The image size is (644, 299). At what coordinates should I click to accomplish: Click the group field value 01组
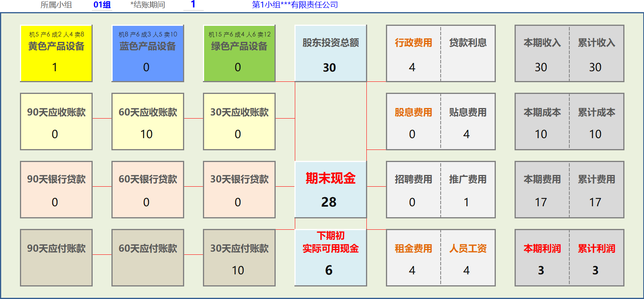coord(102,5)
